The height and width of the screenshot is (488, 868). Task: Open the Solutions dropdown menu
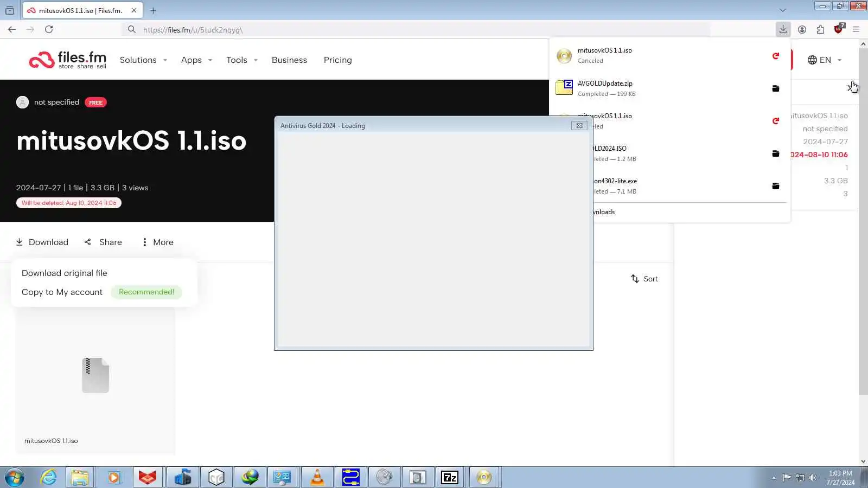tap(143, 60)
